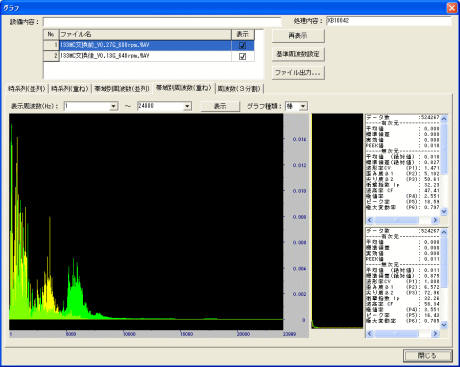Click the ファイル出力... button
Image resolution: width=460 pixels, height=367 pixels.
(298, 72)
